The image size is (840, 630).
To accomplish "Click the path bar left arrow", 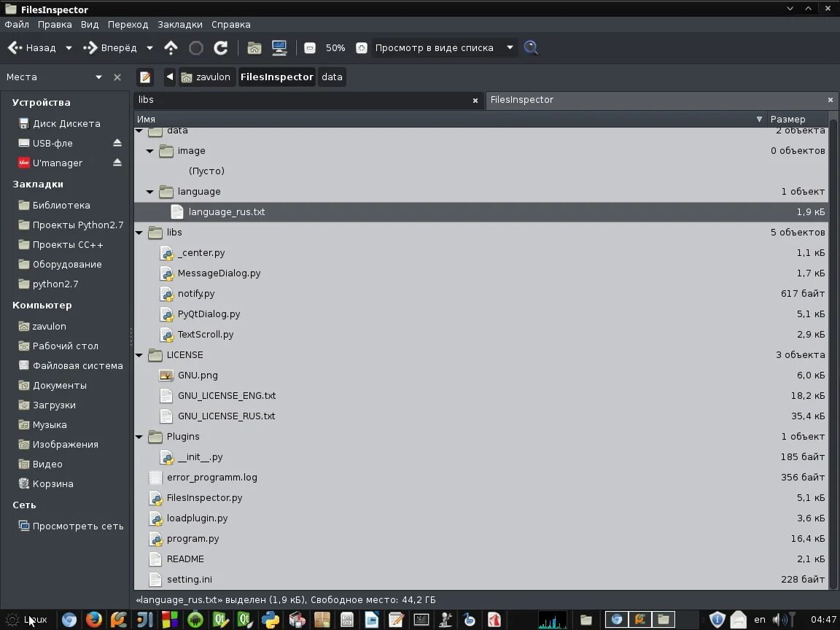I will click(170, 77).
